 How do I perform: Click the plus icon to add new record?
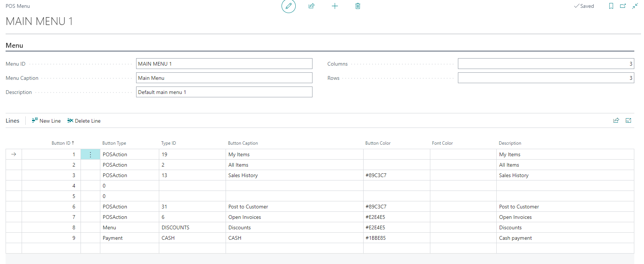[x=334, y=6]
